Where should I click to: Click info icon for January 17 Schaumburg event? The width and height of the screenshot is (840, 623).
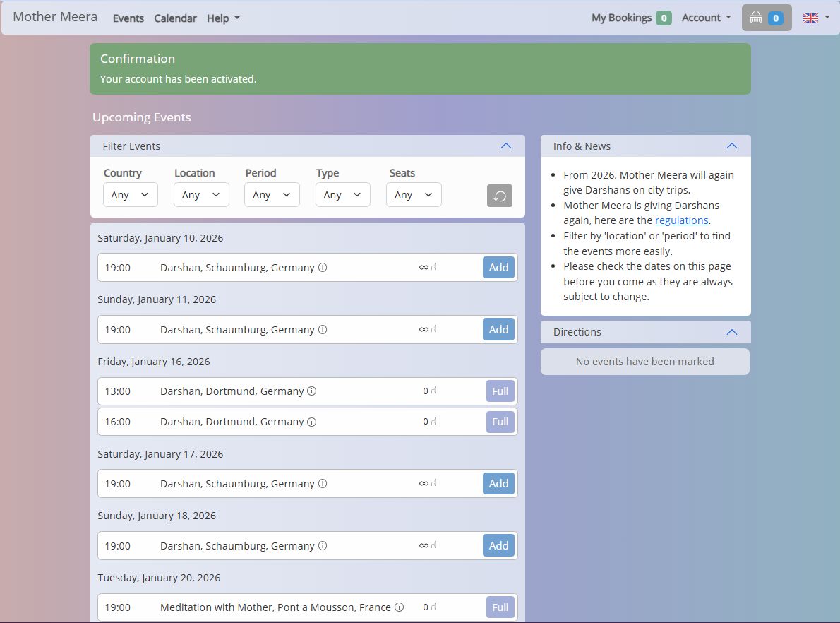click(323, 484)
